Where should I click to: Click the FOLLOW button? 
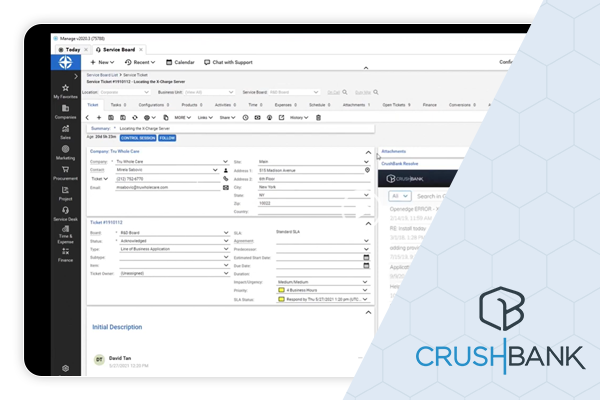pos(167,138)
